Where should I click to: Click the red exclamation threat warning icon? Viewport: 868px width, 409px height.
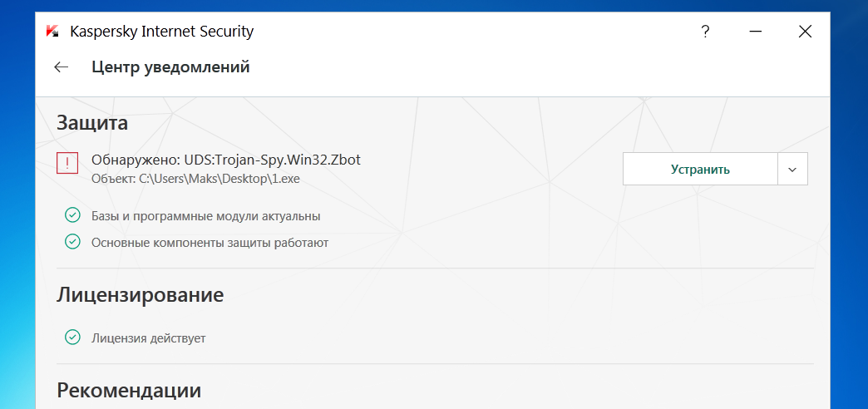(x=67, y=164)
